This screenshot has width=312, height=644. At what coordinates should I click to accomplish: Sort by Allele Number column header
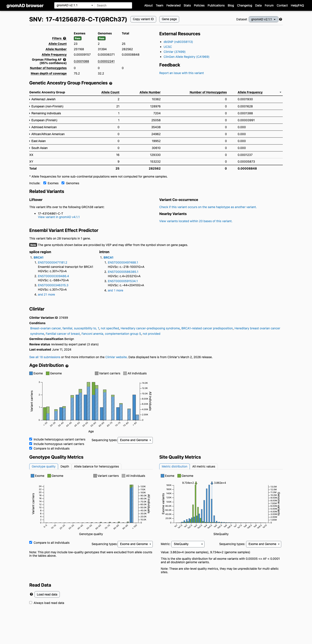(x=150, y=92)
